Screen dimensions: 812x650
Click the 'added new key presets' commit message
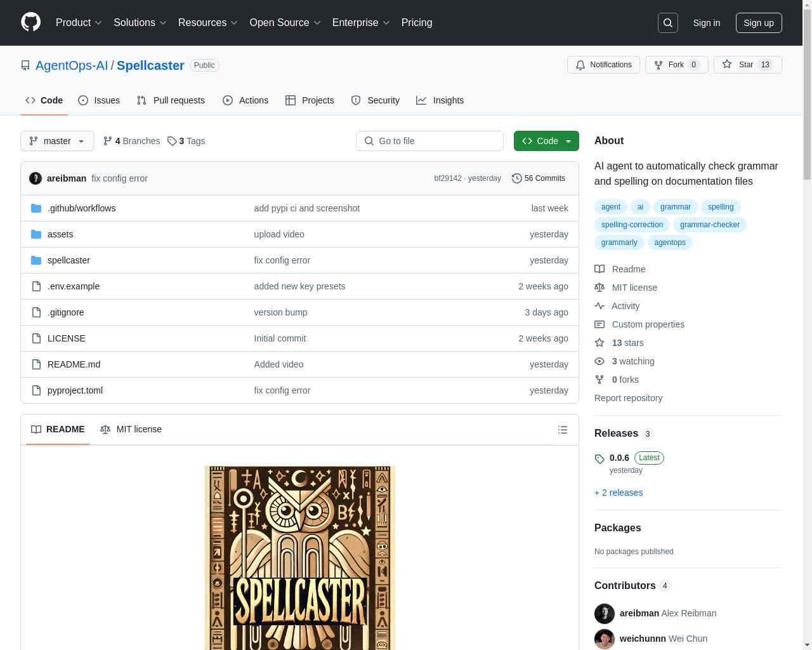point(299,286)
